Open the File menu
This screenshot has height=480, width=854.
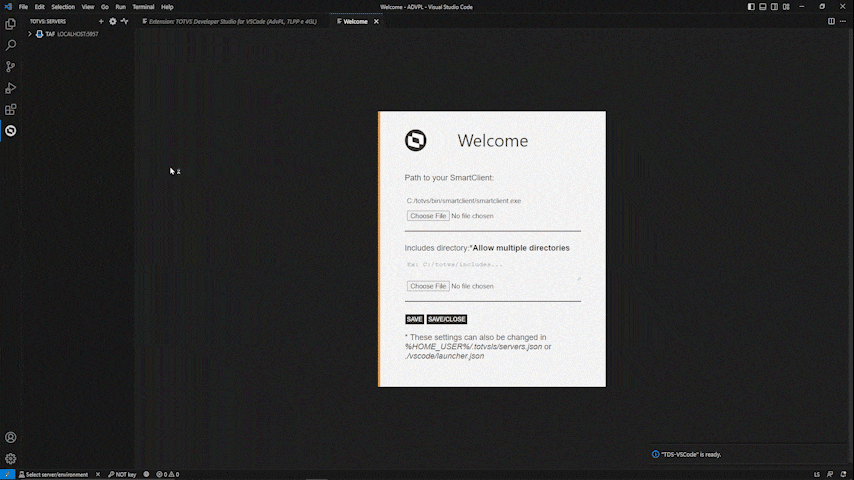23,7
